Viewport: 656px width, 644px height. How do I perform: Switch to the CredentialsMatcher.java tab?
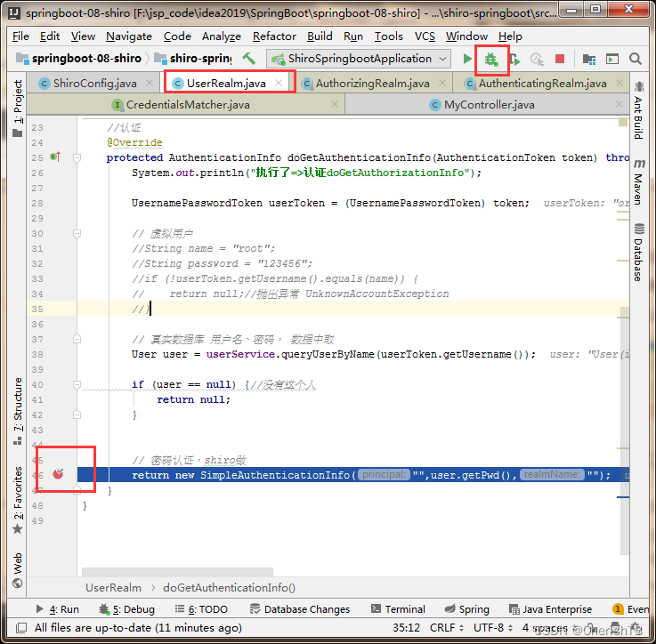coord(188,105)
